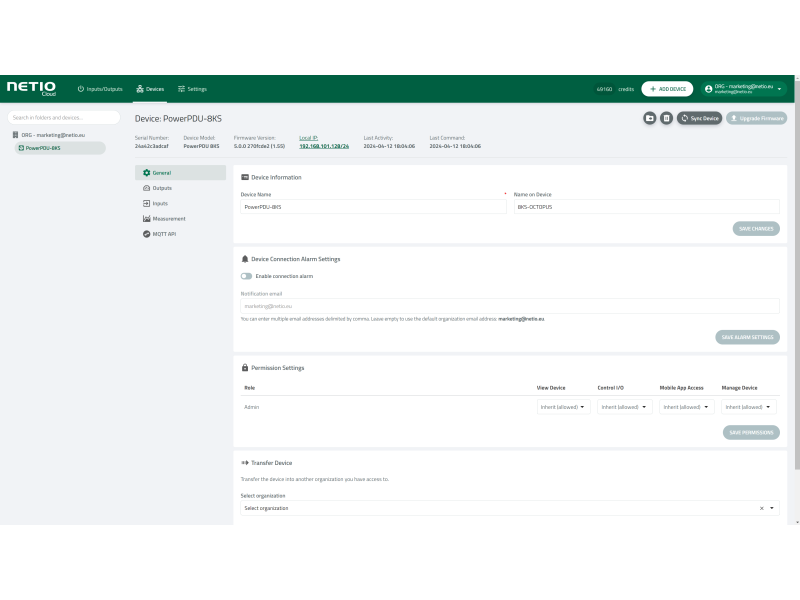
Task: Open the Outputs section
Action: pyautogui.click(x=180, y=188)
